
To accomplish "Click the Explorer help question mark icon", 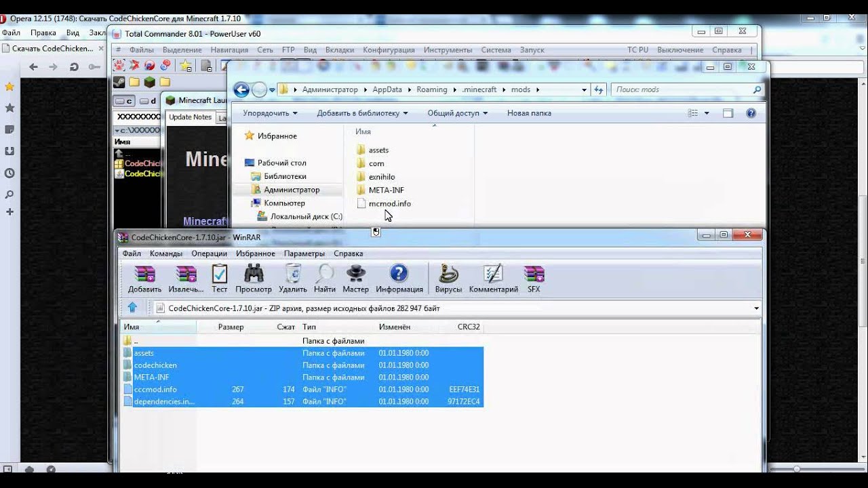I will click(751, 113).
